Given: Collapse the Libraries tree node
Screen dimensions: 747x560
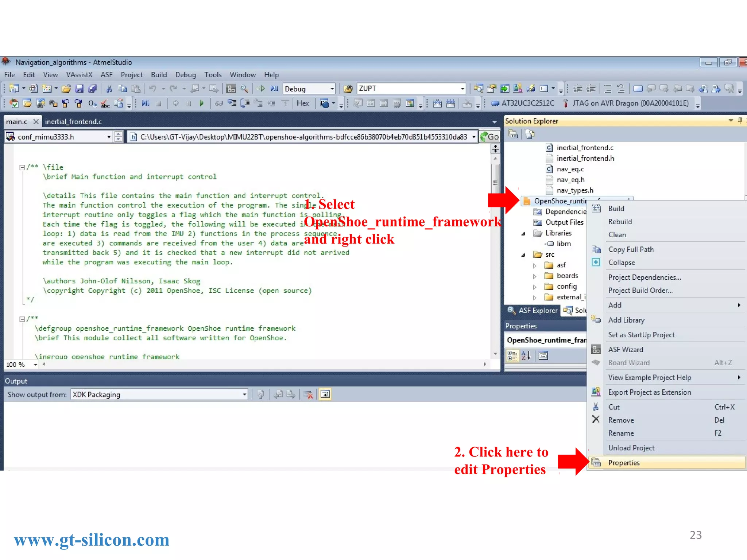Looking at the screenshot, I should click(523, 233).
